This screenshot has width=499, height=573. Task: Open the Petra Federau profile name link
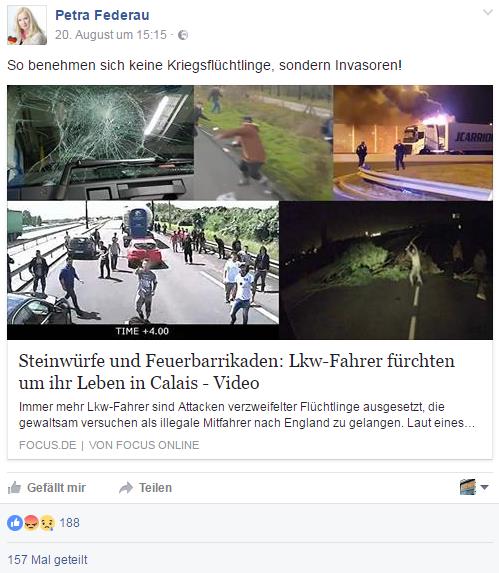[x=102, y=15]
